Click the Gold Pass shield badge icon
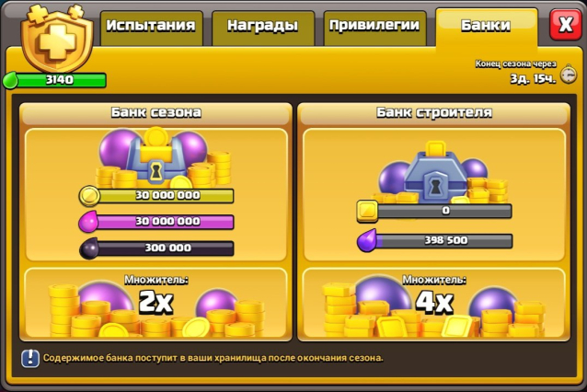The height and width of the screenshot is (392, 587). coord(57,39)
